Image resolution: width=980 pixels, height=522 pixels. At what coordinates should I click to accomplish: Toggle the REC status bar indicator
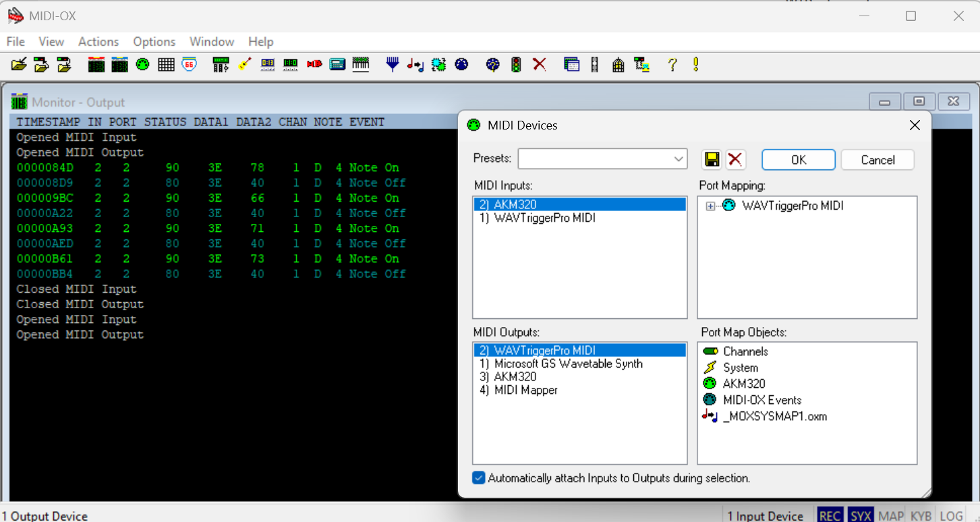(830, 515)
